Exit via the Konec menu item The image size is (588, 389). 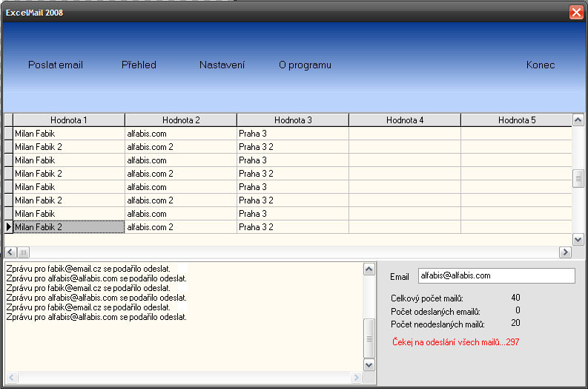coord(541,65)
